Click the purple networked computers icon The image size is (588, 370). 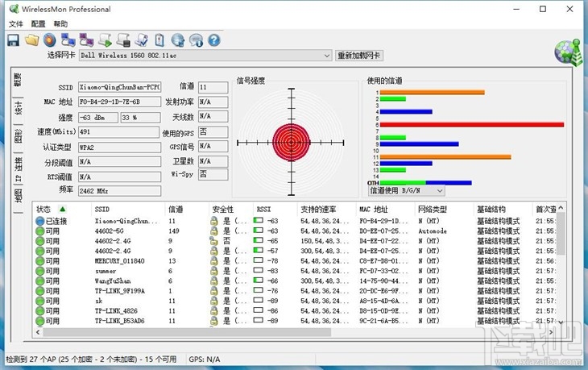pos(86,40)
